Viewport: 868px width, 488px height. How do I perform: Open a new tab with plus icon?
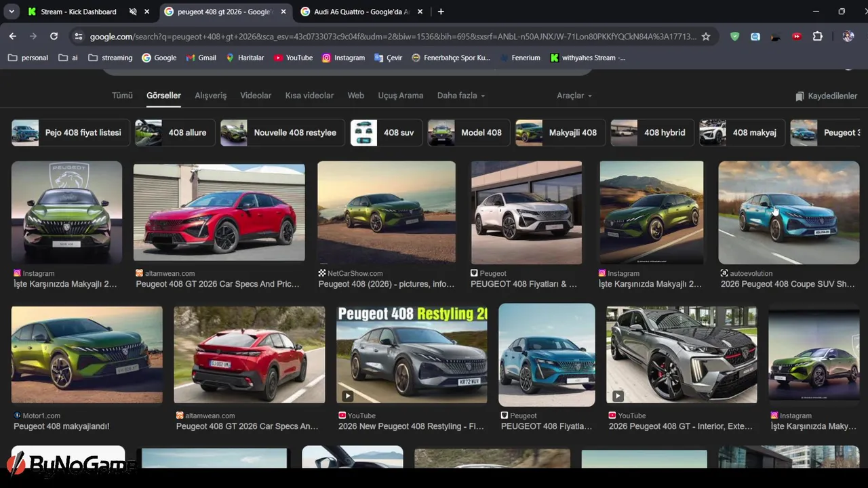(x=441, y=12)
